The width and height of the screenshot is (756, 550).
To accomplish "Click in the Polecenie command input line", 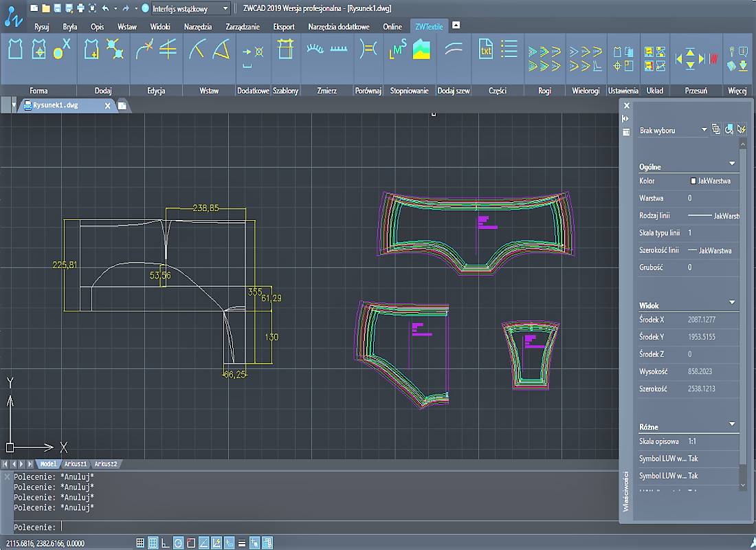I will pos(313,527).
